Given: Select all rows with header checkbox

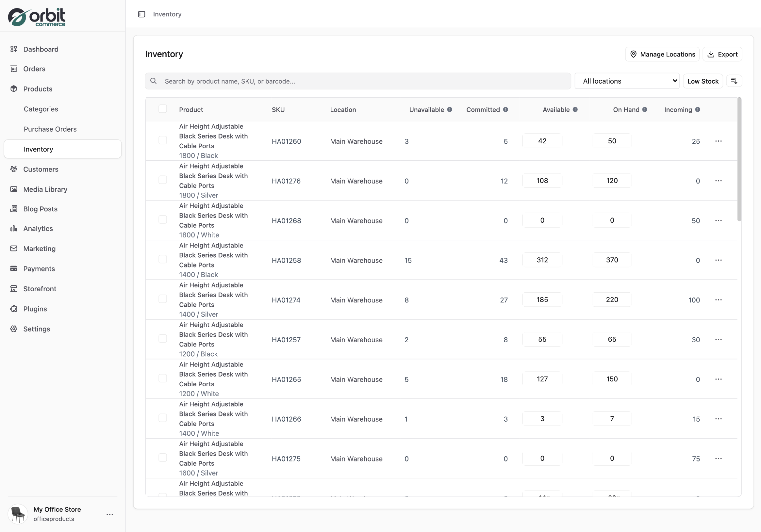Looking at the screenshot, I should pyautogui.click(x=162, y=109).
